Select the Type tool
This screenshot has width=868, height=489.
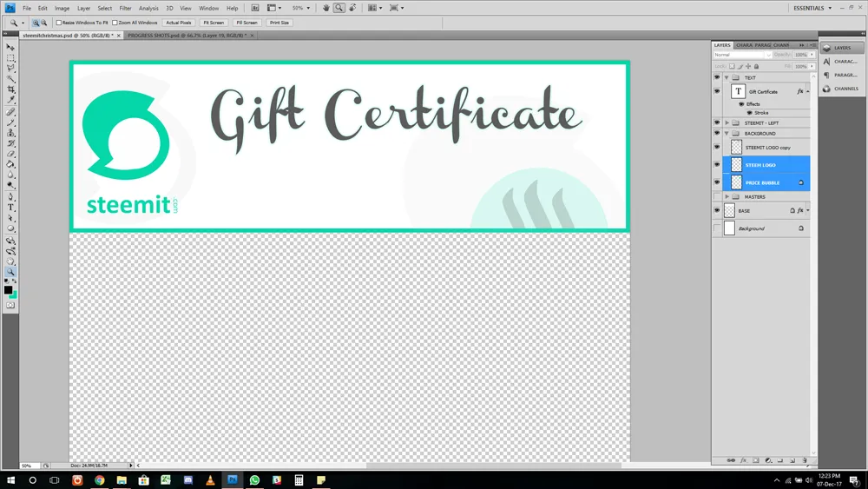[x=10, y=208]
